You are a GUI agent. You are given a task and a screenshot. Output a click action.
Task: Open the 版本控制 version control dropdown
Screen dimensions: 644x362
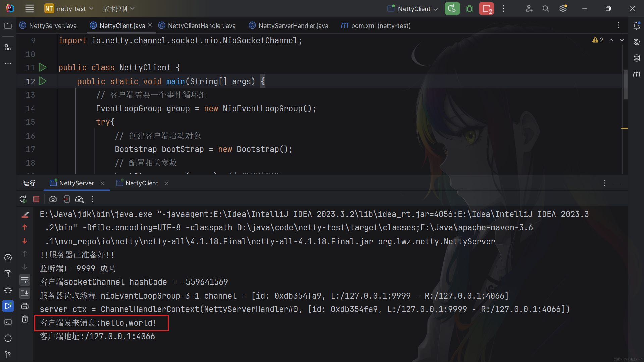119,9
